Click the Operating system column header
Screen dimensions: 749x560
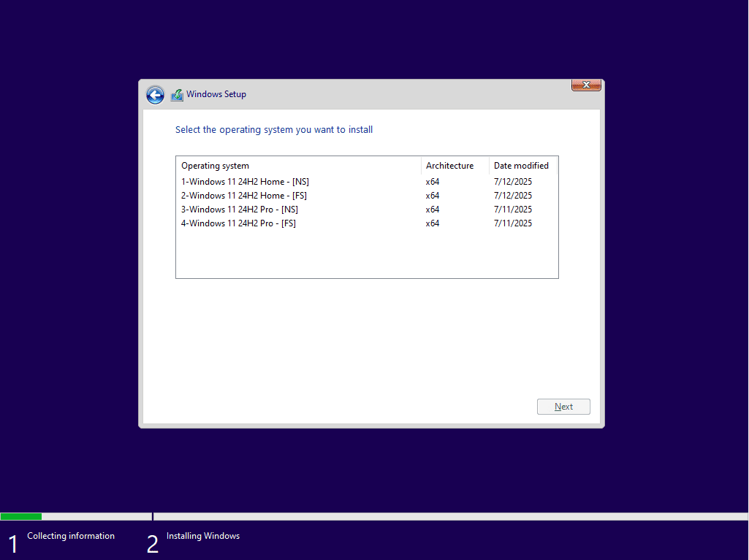[x=299, y=166]
